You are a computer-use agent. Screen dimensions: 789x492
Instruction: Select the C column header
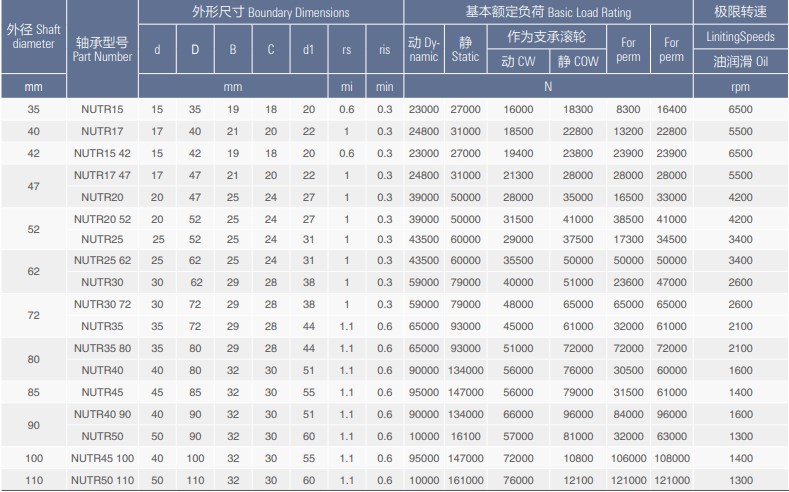click(x=271, y=49)
